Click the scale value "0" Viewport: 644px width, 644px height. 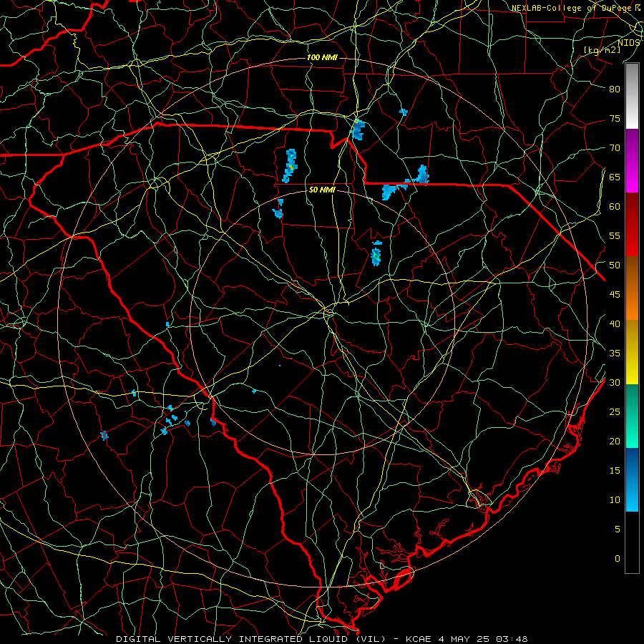coord(618,559)
